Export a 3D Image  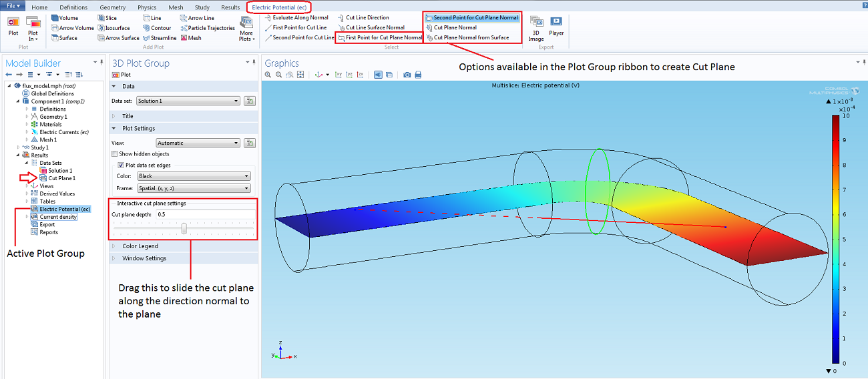(536, 29)
